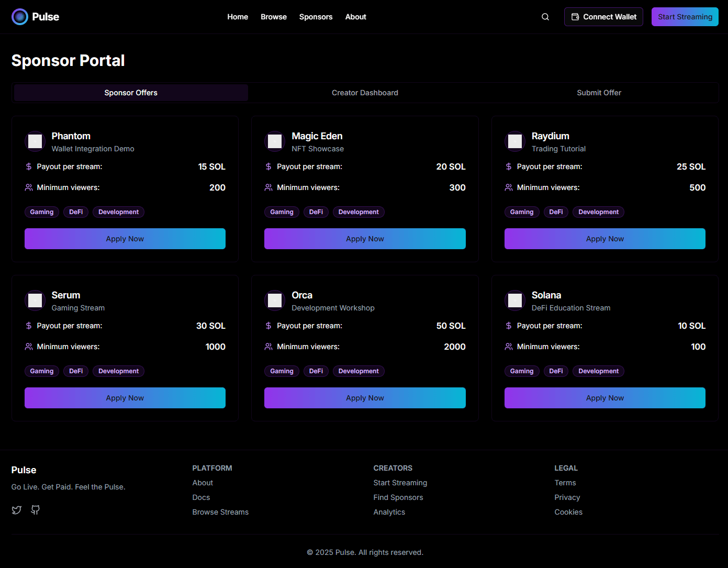Image resolution: width=728 pixels, height=568 pixels.
Task: Open the GitHub icon in footer
Action: [35, 510]
